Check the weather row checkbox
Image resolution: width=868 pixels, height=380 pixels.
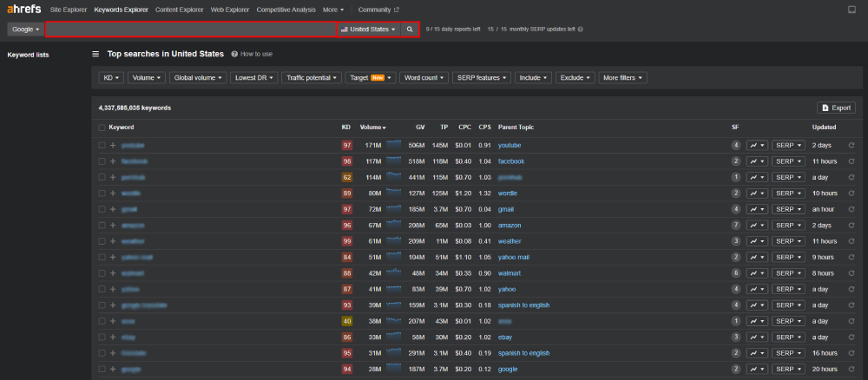tap(102, 242)
